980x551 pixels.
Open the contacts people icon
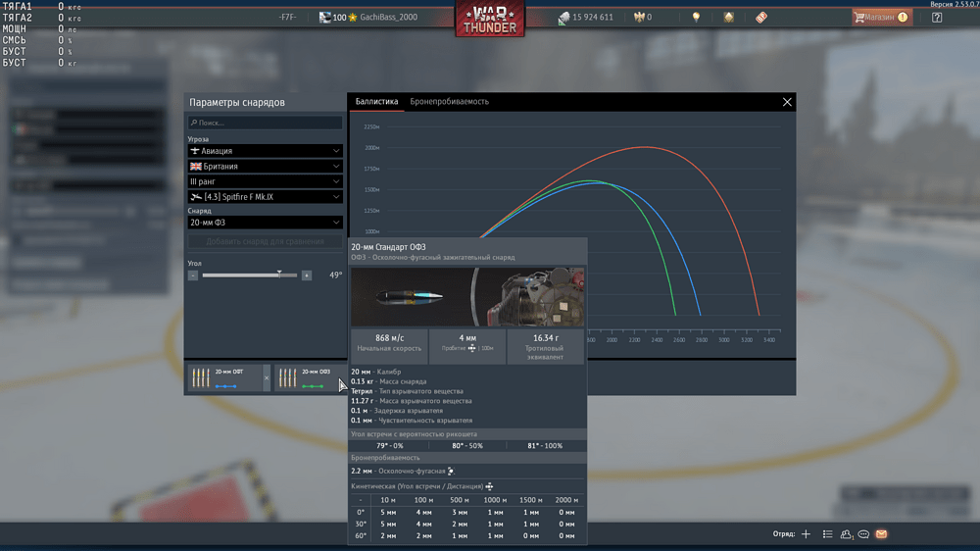pyautogui.click(x=846, y=534)
